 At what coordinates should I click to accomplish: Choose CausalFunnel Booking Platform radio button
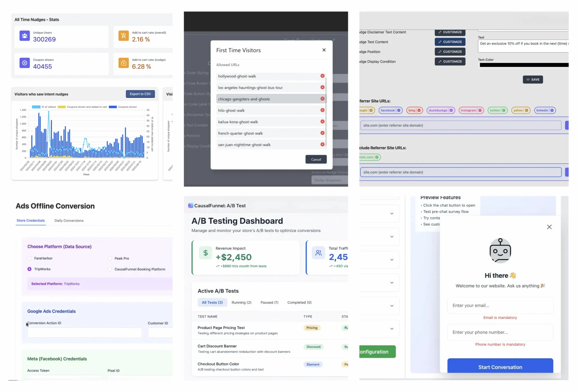coord(110,269)
